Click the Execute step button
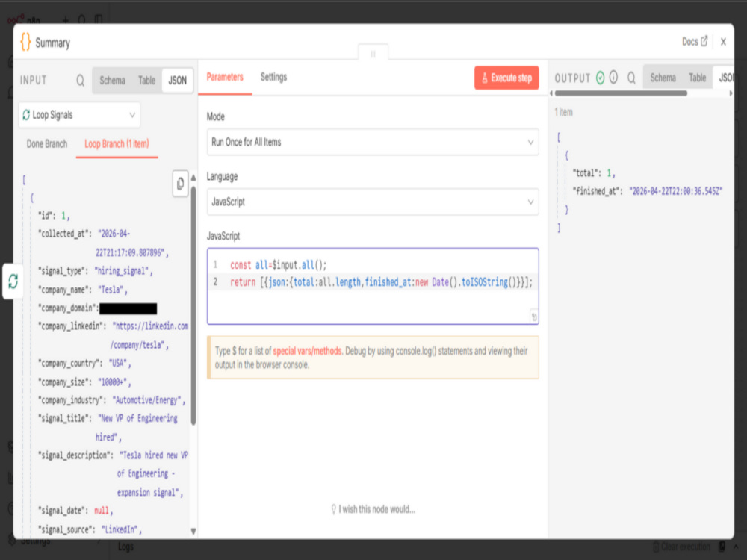The height and width of the screenshot is (560, 747). 506,78
